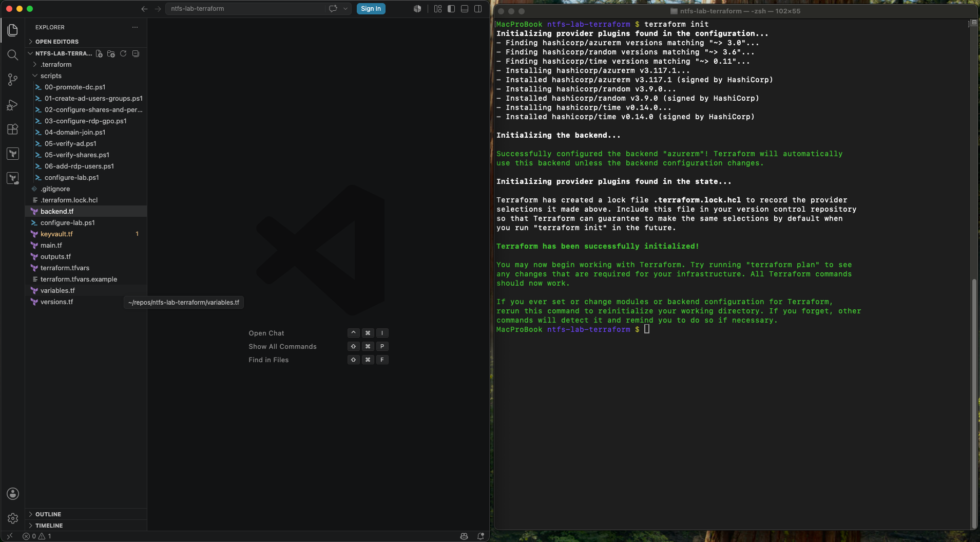Viewport: 980px width, 542px height.
Task: Open .terraform.lock.hcl file
Action: (x=86, y=200)
